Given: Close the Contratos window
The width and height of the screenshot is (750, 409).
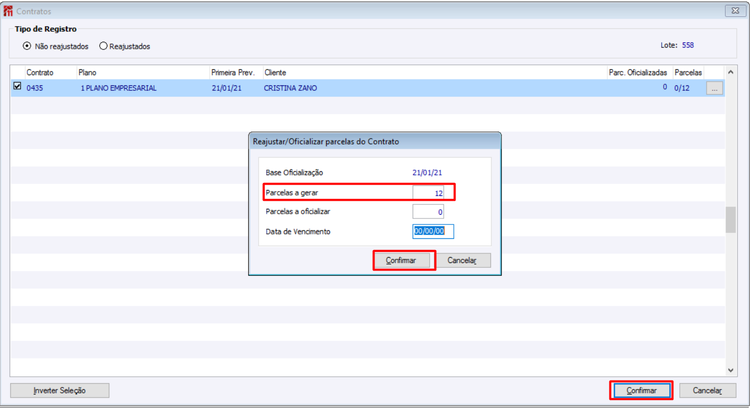Looking at the screenshot, I should click(x=735, y=11).
